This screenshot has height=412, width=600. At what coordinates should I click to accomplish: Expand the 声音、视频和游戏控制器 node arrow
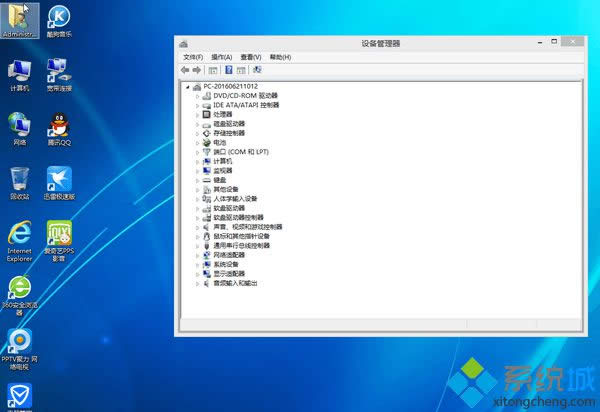[x=197, y=227]
